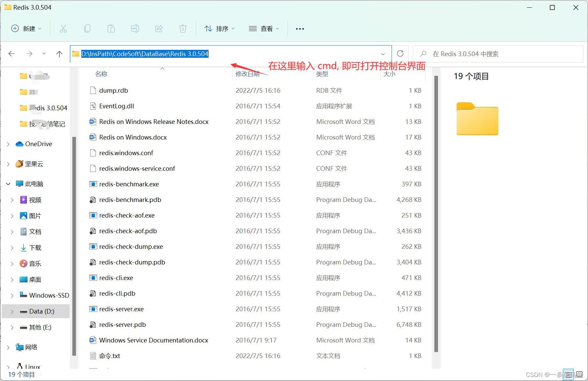Click the 音乐 music icon

click(x=24, y=263)
